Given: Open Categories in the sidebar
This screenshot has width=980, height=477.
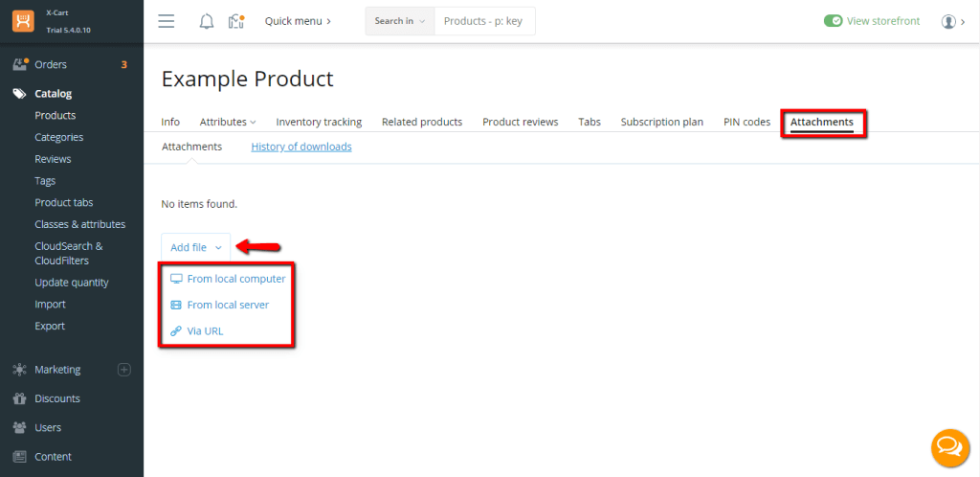Looking at the screenshot, I should click(x=58, y=137).
